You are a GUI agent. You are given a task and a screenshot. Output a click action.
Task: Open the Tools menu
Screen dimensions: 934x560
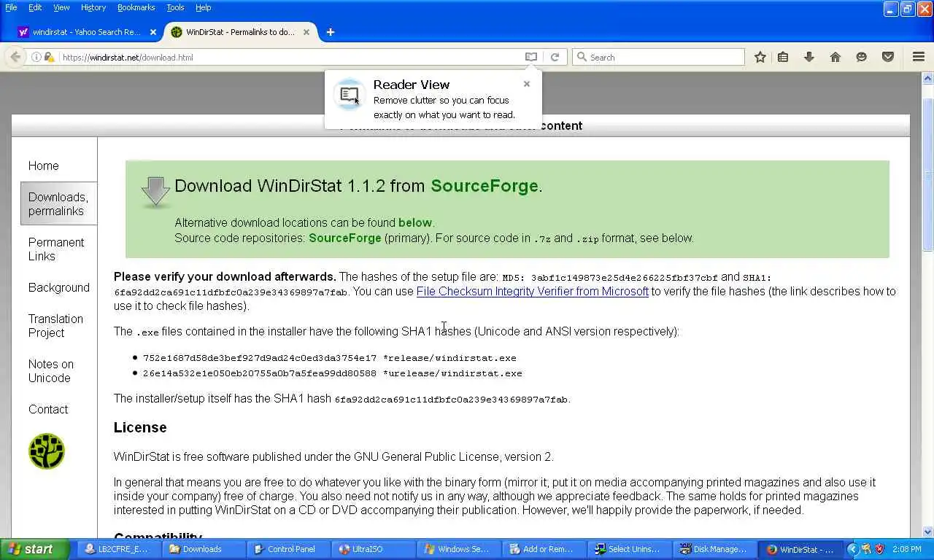(175, 7)
